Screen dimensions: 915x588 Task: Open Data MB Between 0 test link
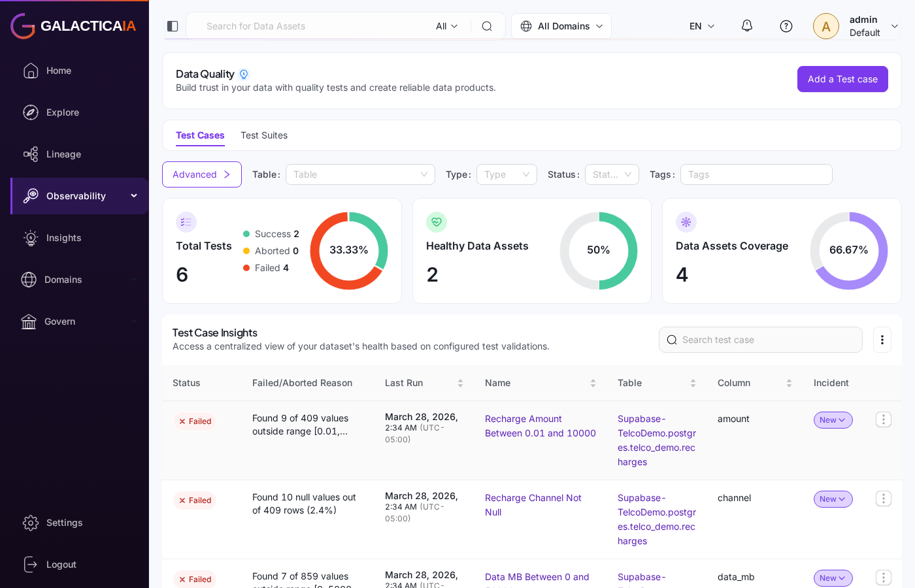[x=537, y=577]
